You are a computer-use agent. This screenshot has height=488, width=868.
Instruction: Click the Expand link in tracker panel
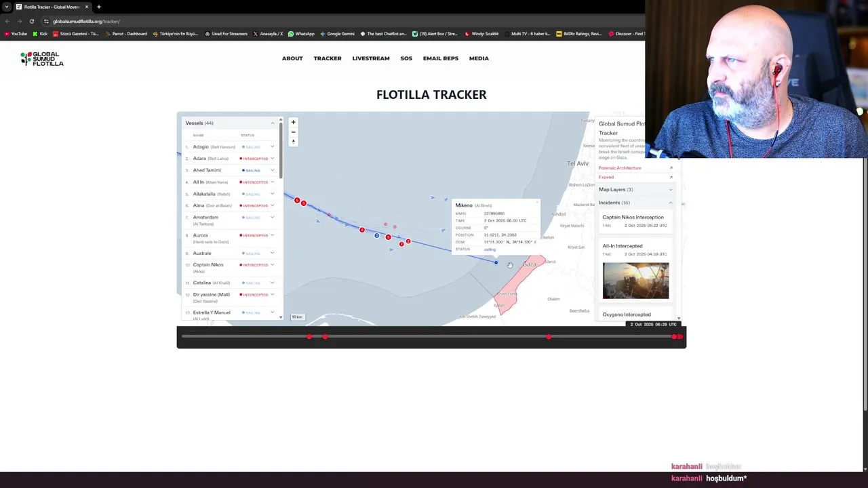point(606,177)
